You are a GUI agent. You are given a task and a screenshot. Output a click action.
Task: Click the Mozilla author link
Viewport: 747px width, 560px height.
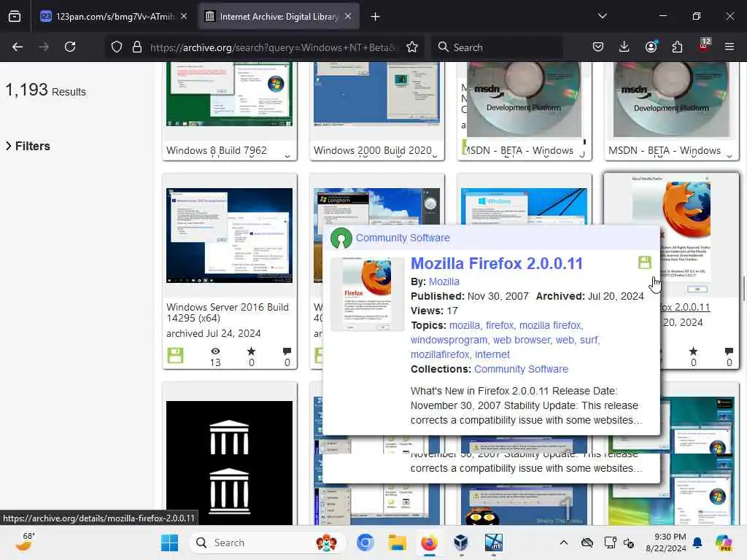coord(444,281)
